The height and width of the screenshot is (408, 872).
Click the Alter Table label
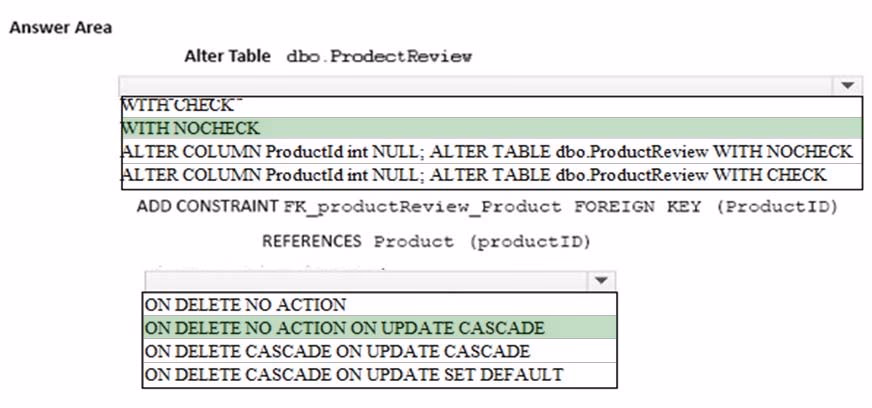click(x=227, y=56)
